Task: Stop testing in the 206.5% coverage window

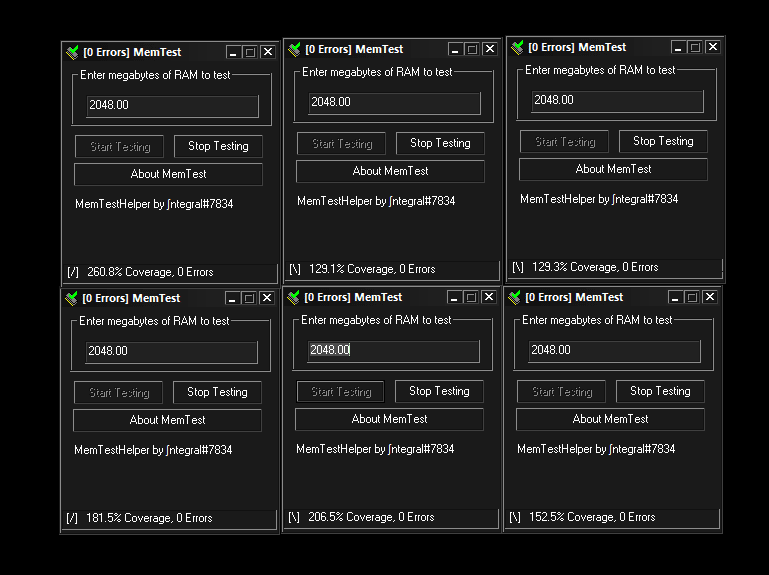Action: tap(439, 391)
